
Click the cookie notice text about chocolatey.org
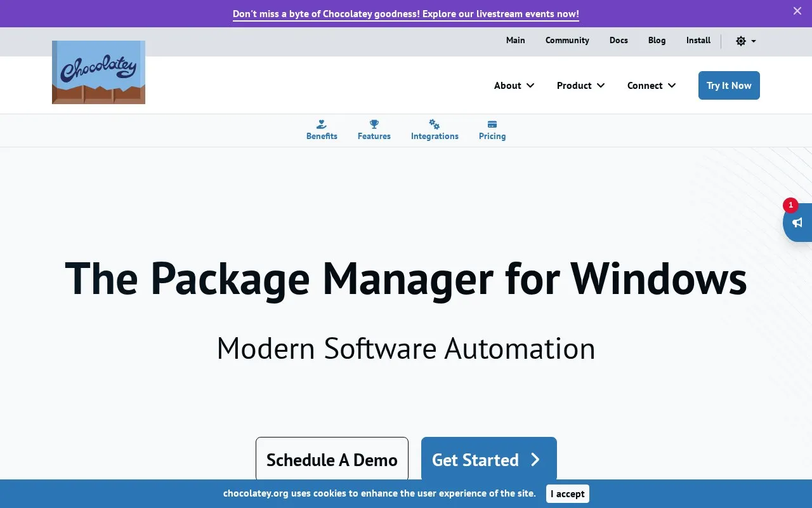coord(379,493)
